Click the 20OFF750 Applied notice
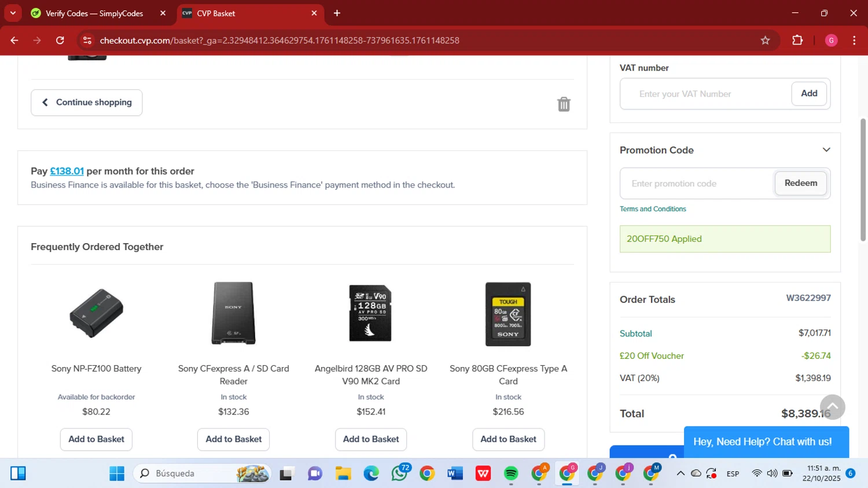This screenshot has width=868, height=488. point(725,239)
